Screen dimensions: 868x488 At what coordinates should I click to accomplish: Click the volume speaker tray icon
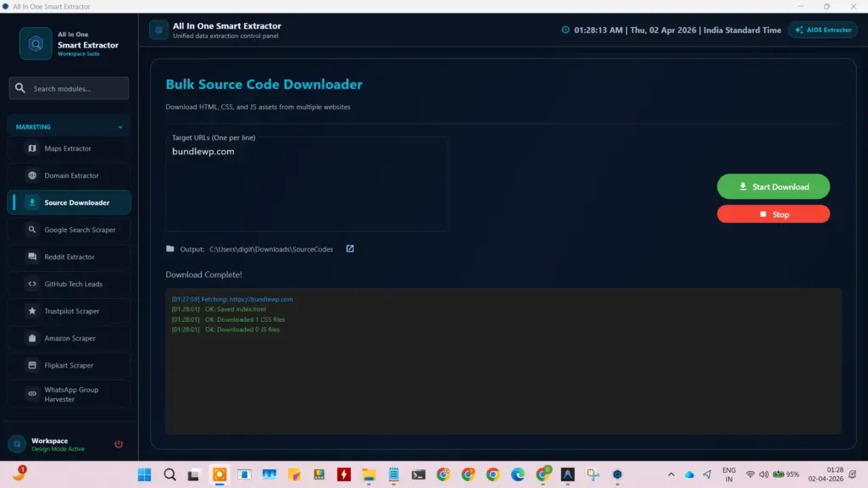pyautogui.click(x=764, y=474)
